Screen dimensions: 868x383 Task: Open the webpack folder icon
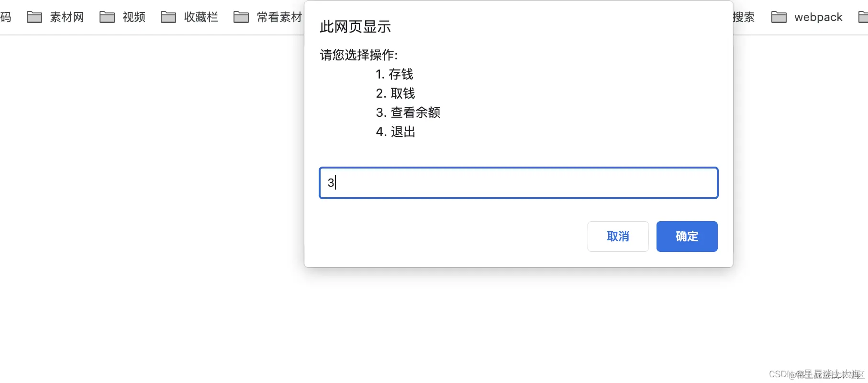pos(779,17)
